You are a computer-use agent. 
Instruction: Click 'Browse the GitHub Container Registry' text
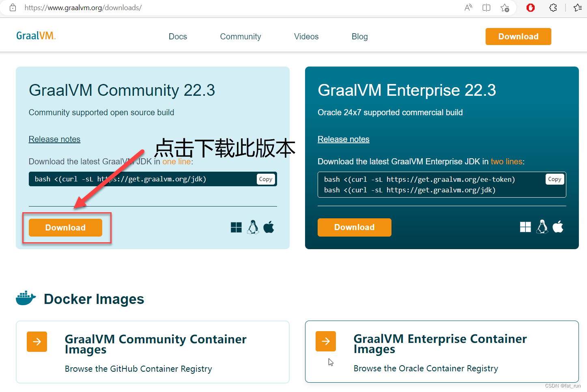click(138, 369)
